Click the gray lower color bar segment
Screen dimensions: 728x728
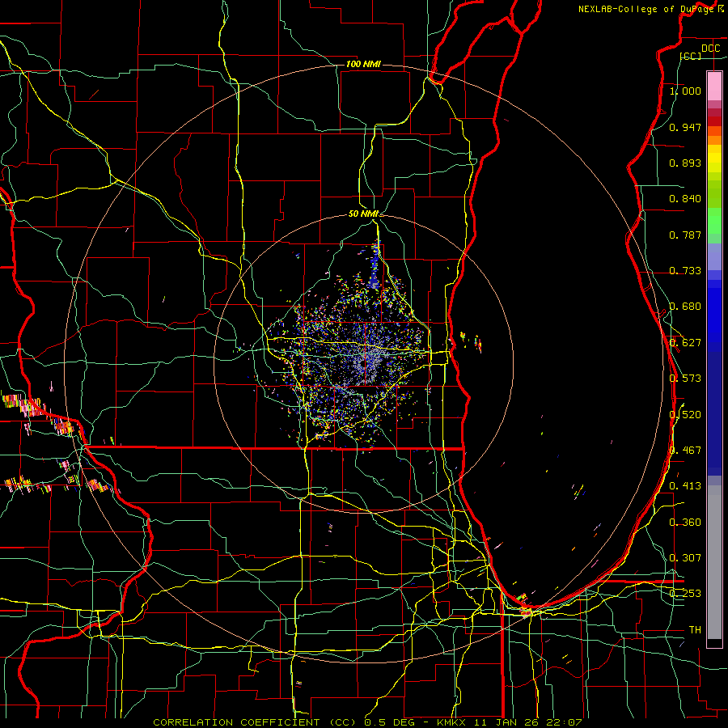point(714,562)
